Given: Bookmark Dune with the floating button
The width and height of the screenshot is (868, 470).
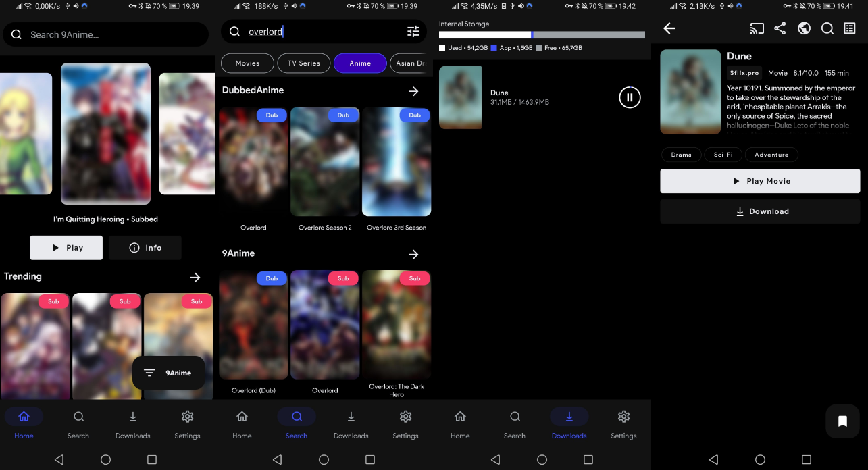Looking at the screenshot, I should [842, 421].
